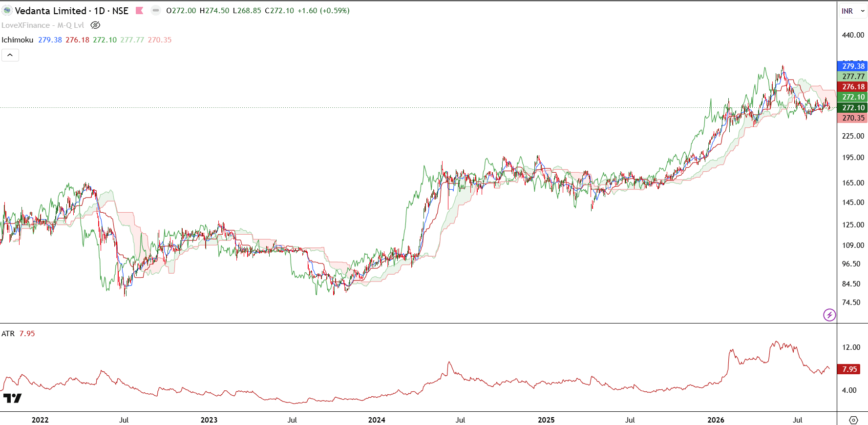Click the pink flag icon beside NSE

tap(139, 10)
